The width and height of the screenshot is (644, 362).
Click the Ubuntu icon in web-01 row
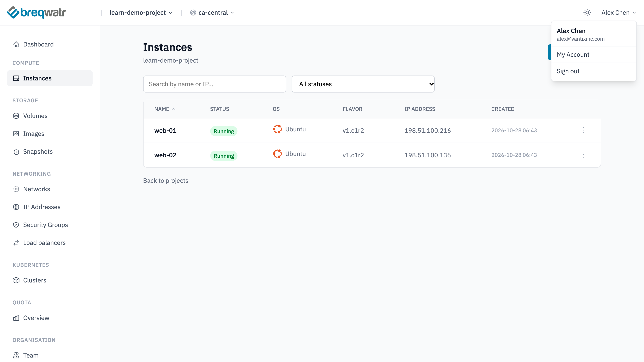277,129
